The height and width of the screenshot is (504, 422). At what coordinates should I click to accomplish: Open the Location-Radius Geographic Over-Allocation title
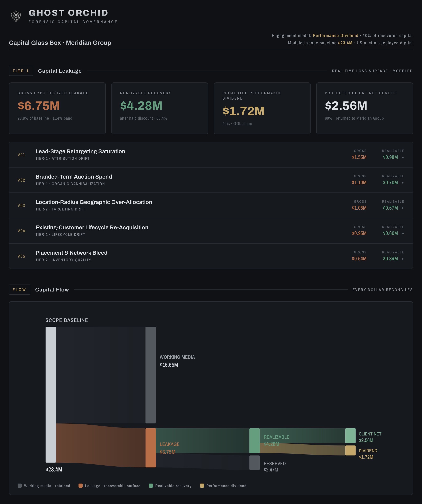pos(94,202)
